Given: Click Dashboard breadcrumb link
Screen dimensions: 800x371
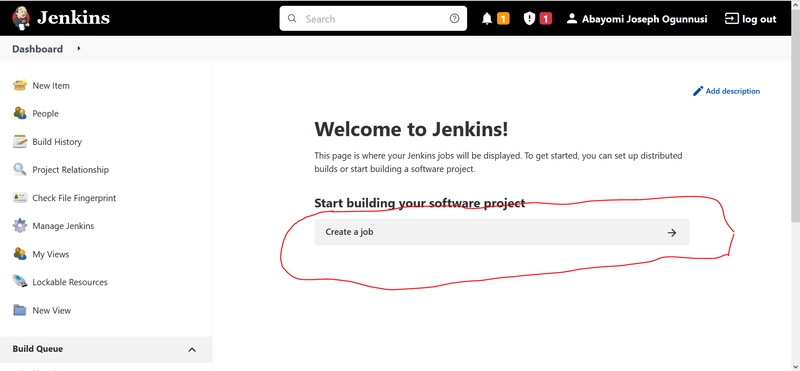Looking at the screenshot, I should [38, 49].
